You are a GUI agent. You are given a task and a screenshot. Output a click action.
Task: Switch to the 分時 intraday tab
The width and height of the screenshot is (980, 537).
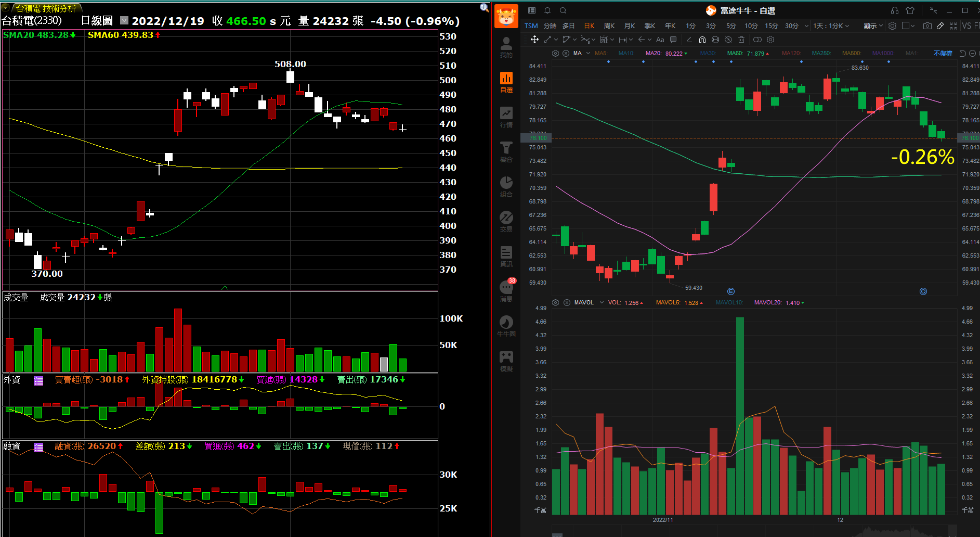pyautogui.click(x=550, y=25)
